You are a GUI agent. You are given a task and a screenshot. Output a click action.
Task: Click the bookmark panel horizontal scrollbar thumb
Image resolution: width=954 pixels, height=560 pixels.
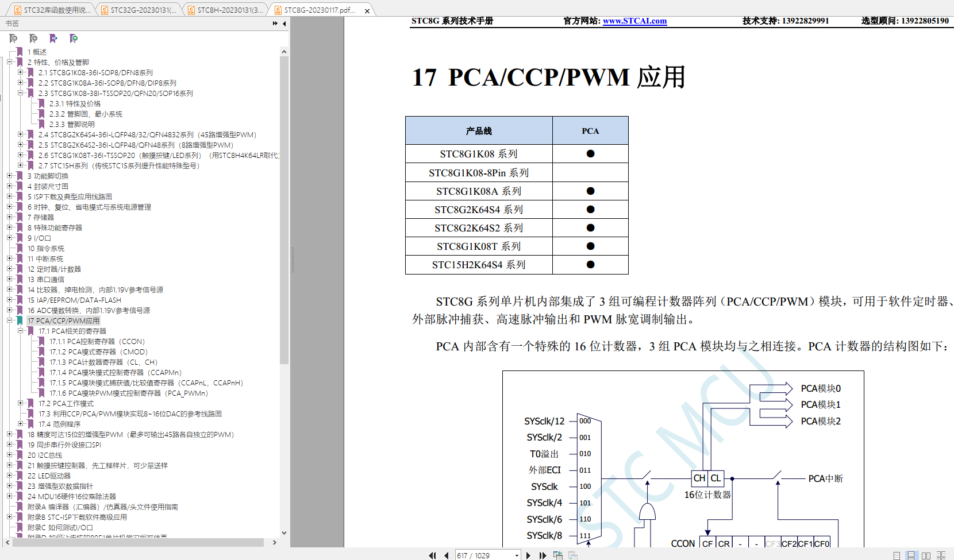coord(137,542)
